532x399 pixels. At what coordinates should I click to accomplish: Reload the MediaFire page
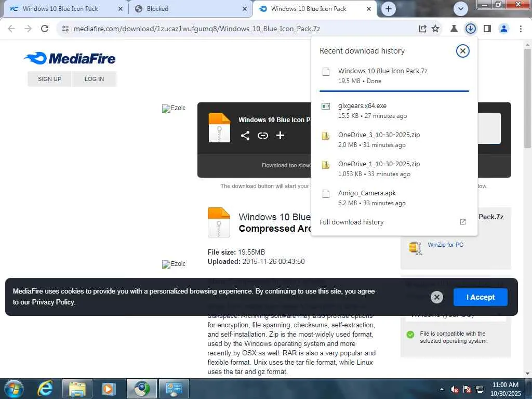[x=45, y=29]
